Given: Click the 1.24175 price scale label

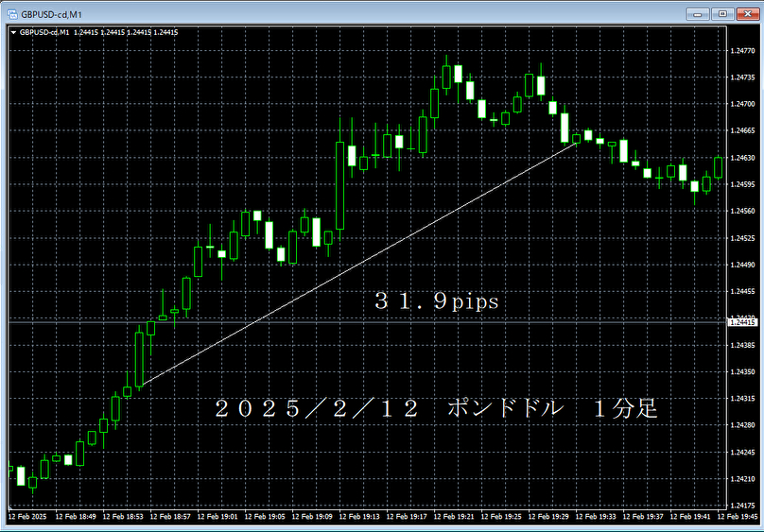Looking at the screenshot, I should pyautogui.click(x=743, y=479).
